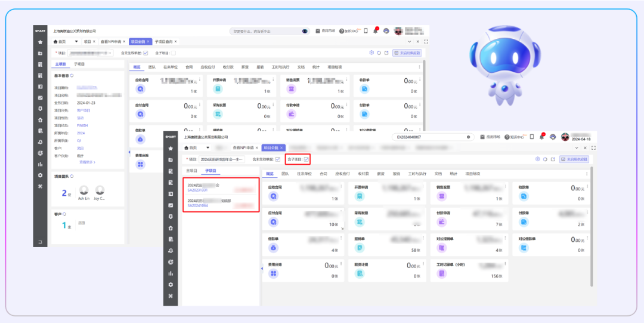Image resolution: width=644 pixels, height=323 pixels.
Task: Open settings gear icon in front sidebar
Action: (x=171, y=284)
